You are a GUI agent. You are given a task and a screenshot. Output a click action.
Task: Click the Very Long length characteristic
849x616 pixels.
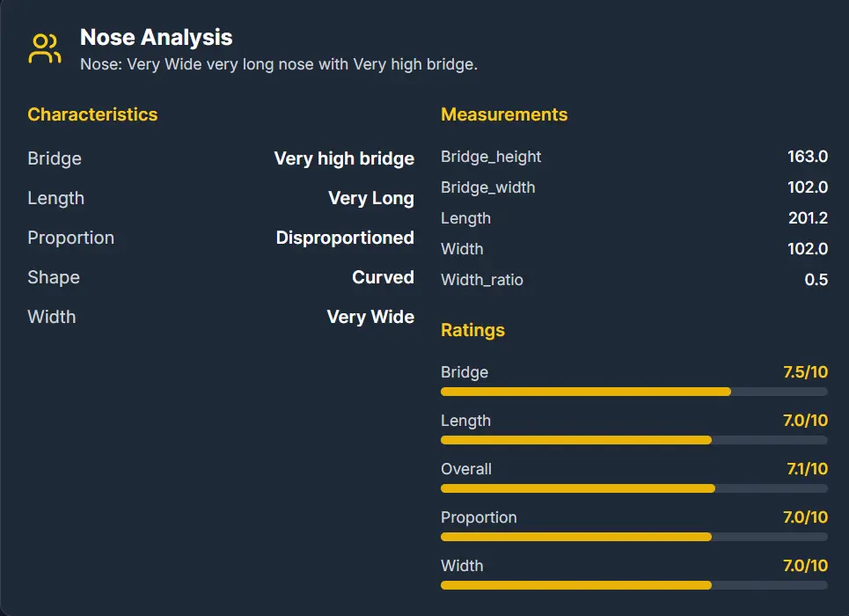tap(370, 198)
